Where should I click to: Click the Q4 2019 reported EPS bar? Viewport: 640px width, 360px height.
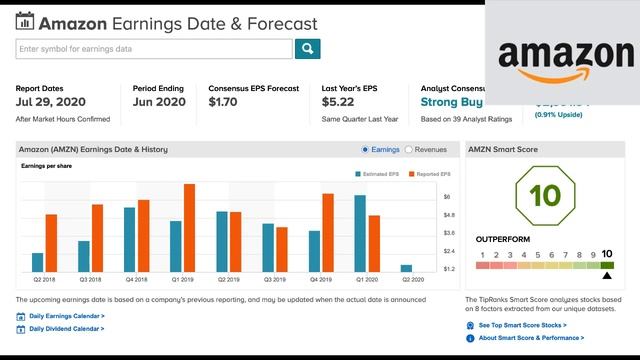328,233
